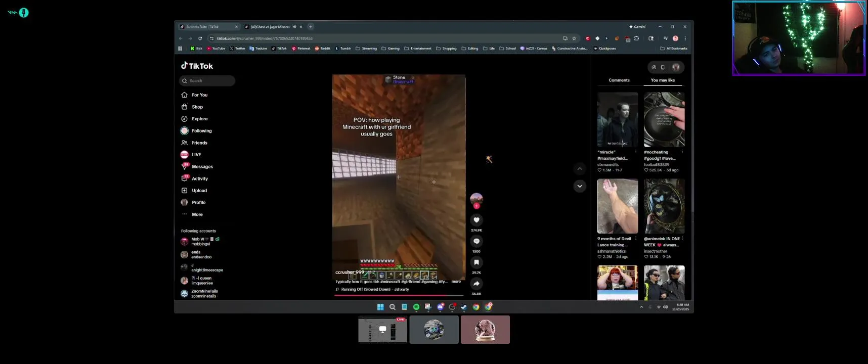Click into the TikTok search field
The width and height of the screenshot is (868, 364).
[207, 81]
